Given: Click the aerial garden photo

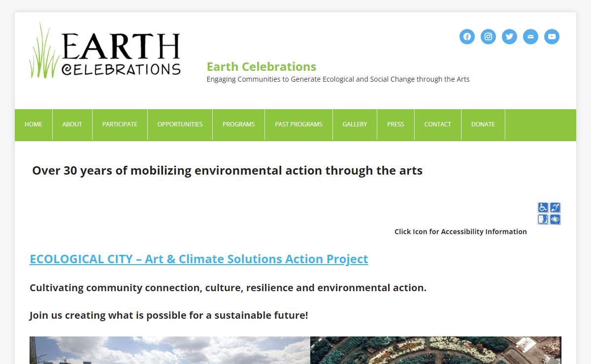Looking at the screenshot, I should [x=436, y=350].
